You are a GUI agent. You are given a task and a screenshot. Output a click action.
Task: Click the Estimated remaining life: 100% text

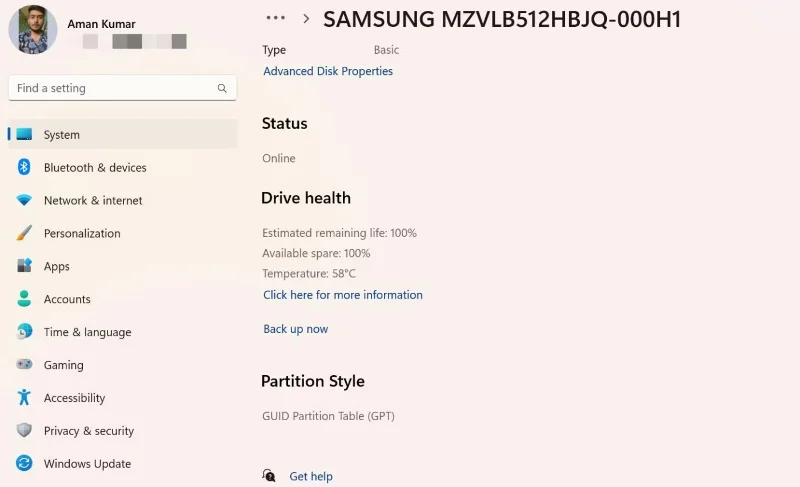click(x=339, y=233)
